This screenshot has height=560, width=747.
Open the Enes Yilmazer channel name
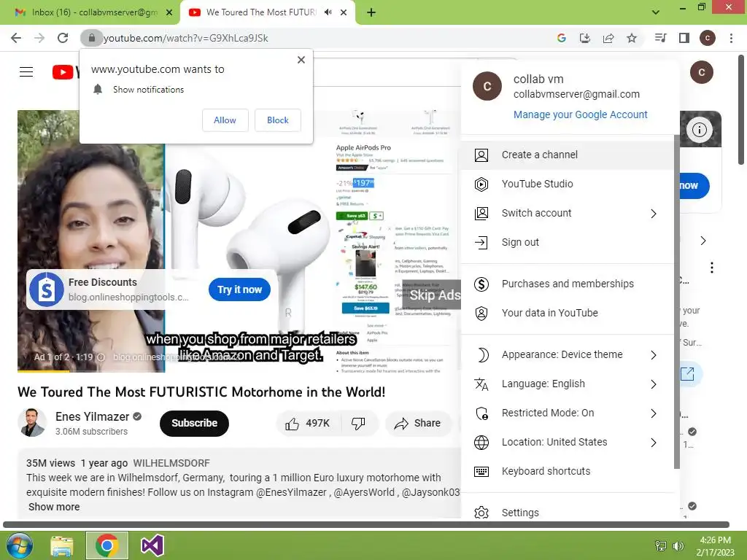click(x=92, y=416)
